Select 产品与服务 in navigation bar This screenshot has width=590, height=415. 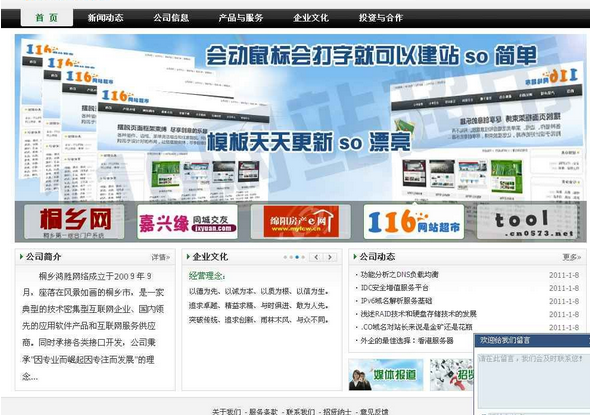click(x=240, y=18)
